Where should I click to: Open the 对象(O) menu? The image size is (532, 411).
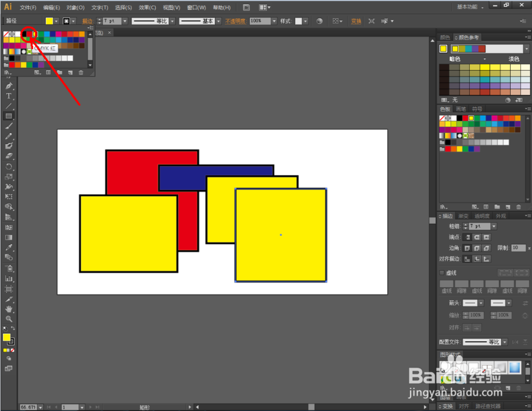coord(76,7)
